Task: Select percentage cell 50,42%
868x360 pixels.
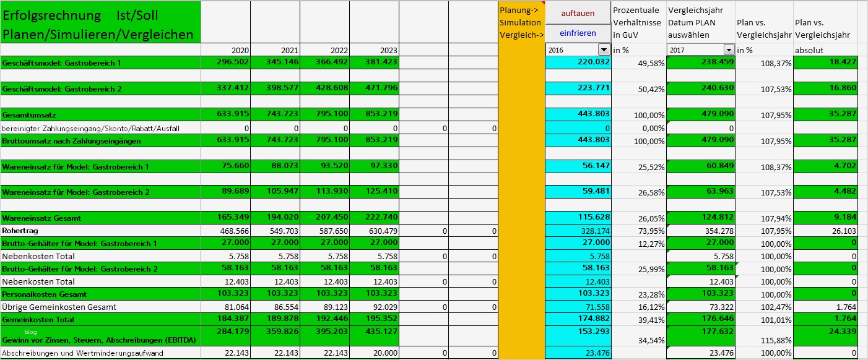Action: click(639, 88)
